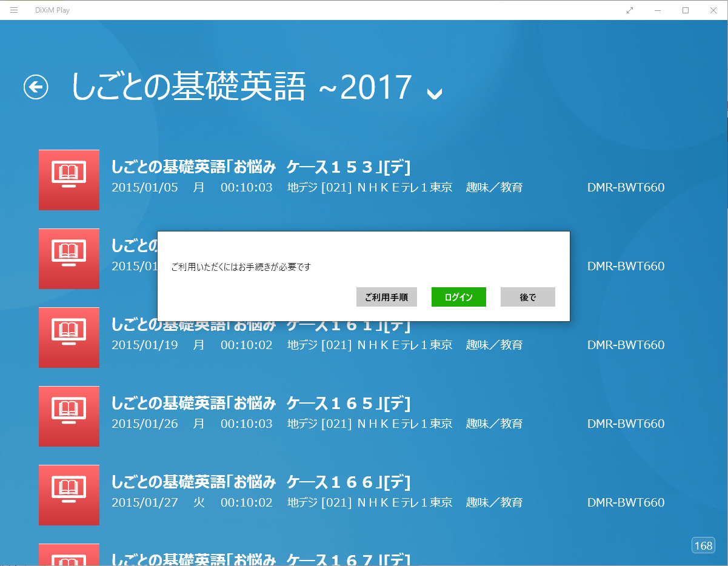Dismiss dialog with 後で button
Image resolution: width=728 pixels, height=566 pixels.
527,297
